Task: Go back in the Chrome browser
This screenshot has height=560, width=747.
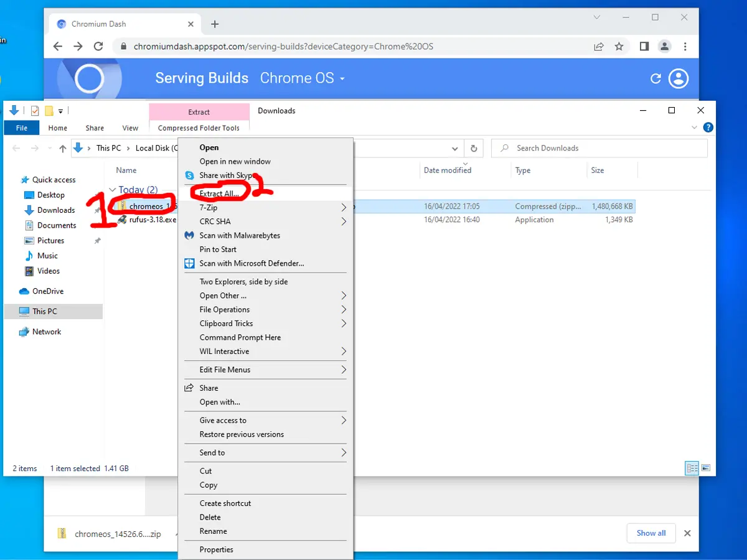Action: [x=58, y=47]
